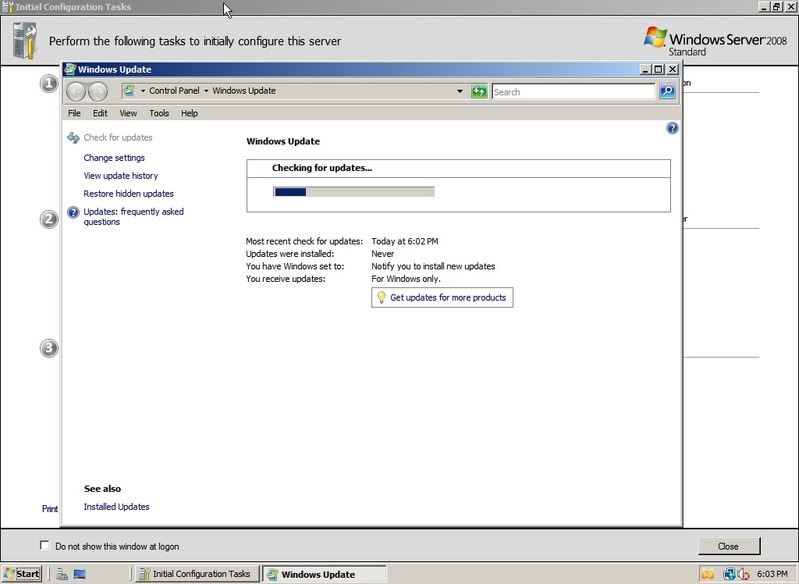Viewport: 799px width, 584px height.
Task: Switch to Initial Configuration Tasks taskbar button
Action: (196, 574)
